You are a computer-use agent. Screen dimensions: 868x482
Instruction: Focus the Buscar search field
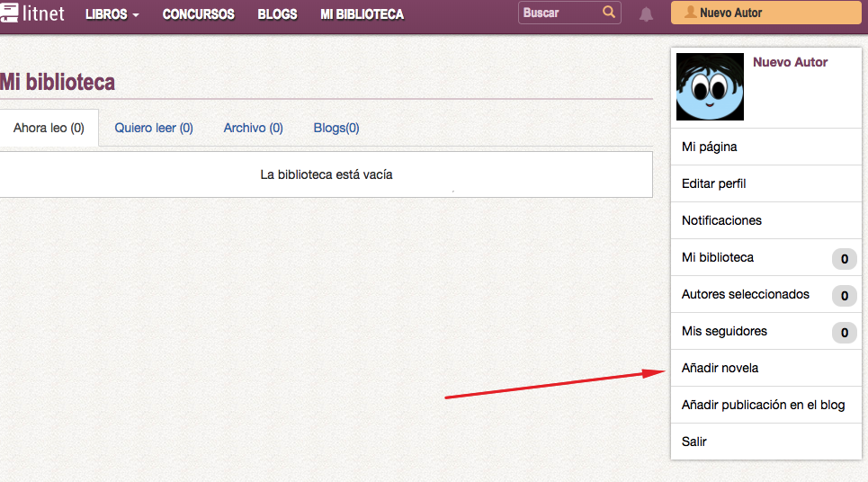tap(569, 13)
